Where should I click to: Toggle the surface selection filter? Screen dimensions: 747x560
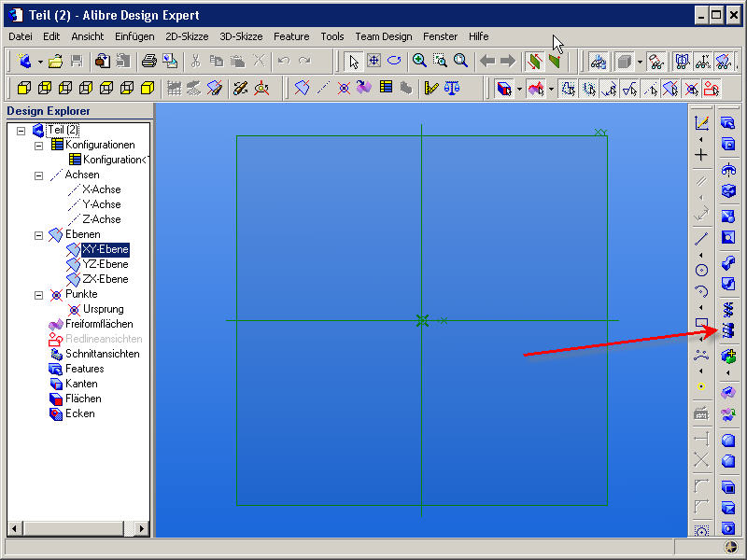(x=536, y=88)
